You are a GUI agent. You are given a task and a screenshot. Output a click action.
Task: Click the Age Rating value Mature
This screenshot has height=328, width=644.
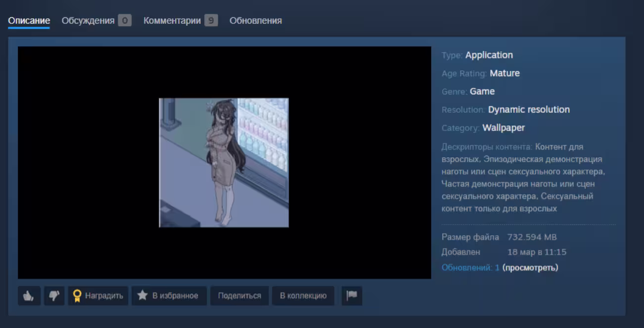pos(505,74)
